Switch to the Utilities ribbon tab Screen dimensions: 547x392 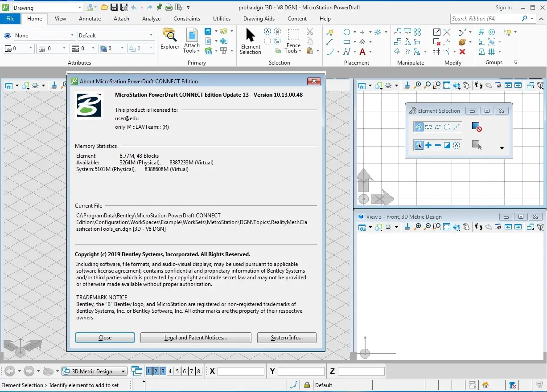click(x=222, y=19)
